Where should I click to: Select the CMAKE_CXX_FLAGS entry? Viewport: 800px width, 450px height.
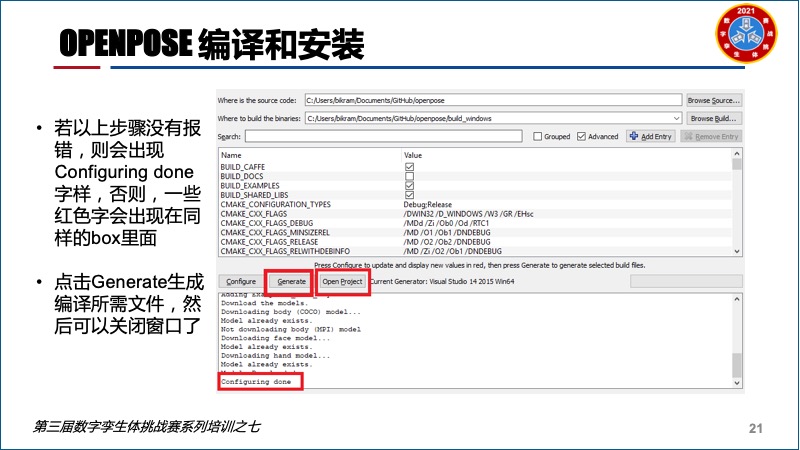(254, 214)
